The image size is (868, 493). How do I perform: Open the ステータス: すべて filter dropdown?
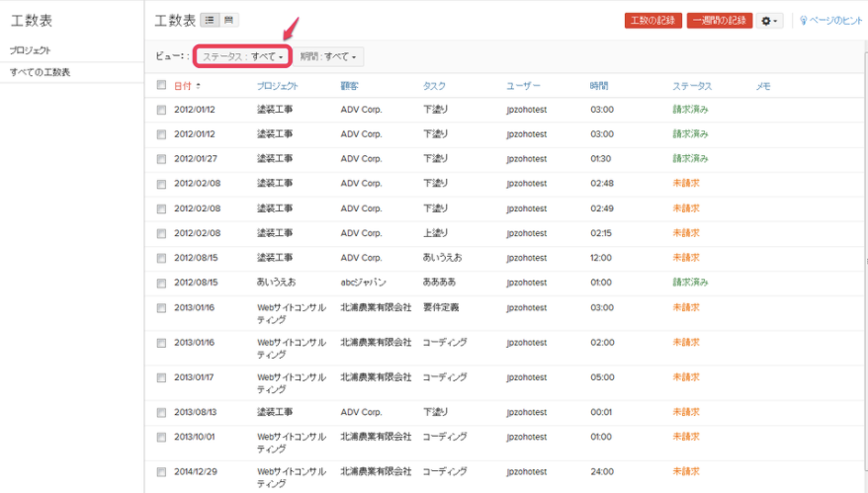pos(242,56)
